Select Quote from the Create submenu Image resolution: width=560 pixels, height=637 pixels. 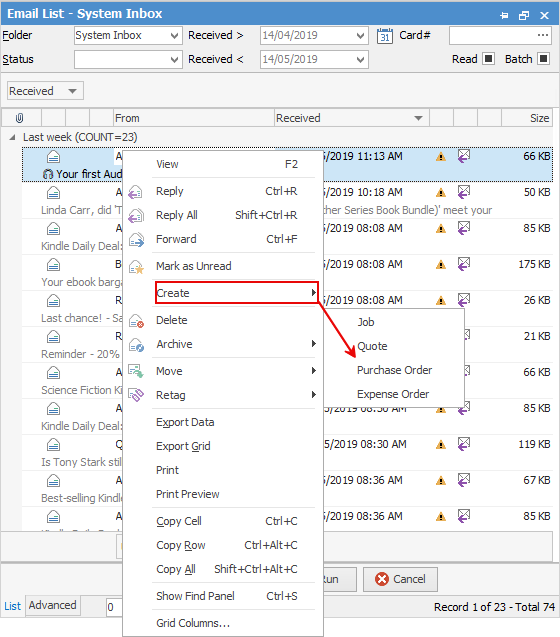click(372, 346)
